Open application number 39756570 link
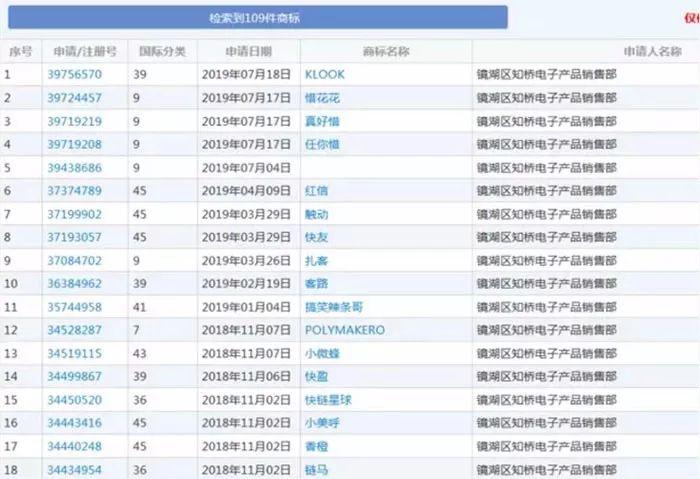 pos(74,74)
